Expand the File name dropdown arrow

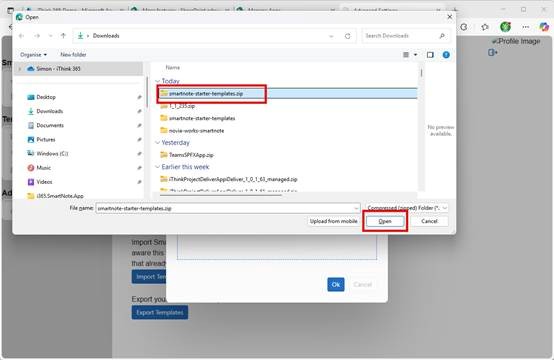[356, 208]
